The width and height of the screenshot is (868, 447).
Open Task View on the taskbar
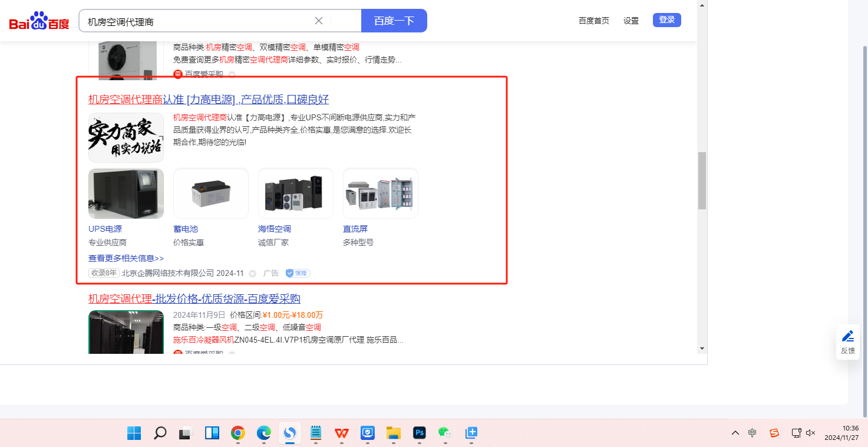[186, 433]
